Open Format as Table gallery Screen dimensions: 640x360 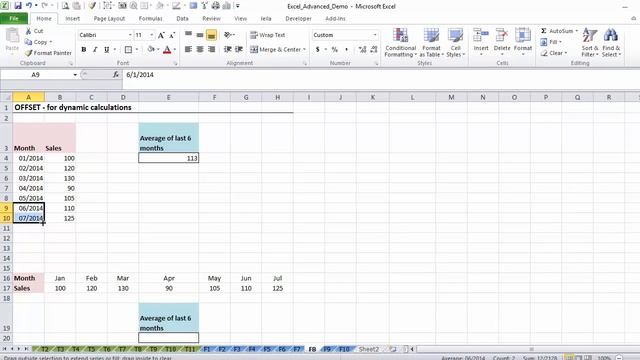431,42
